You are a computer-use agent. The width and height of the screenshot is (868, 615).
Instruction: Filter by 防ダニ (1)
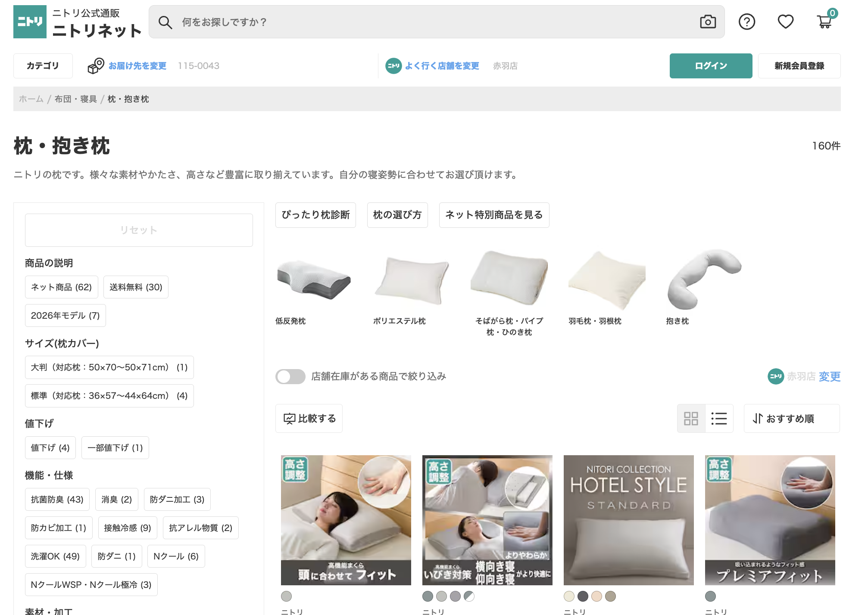tap(116, 556)
